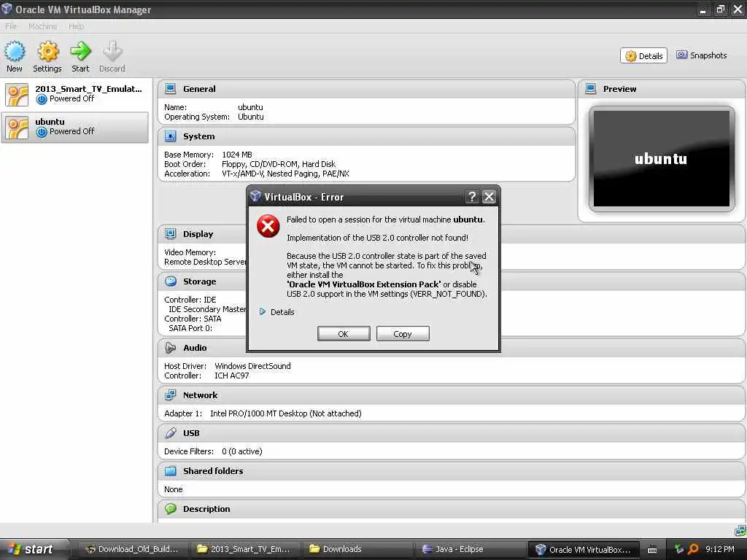The image size is (747, 560).
Task: Click the green Start arrow icon
Action: 80,51
